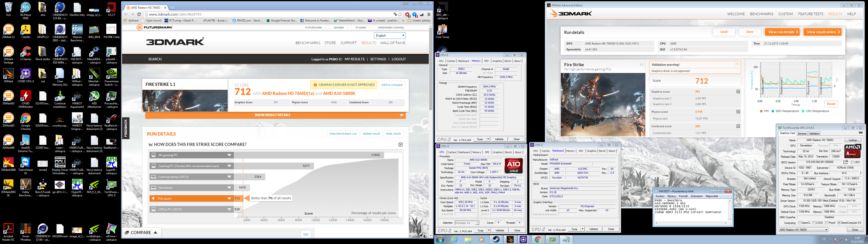The width and height of the screenshot is (868, 244).
Task: Expand the Notebook comparison row dropdown
Action: [x=229, y=188]
